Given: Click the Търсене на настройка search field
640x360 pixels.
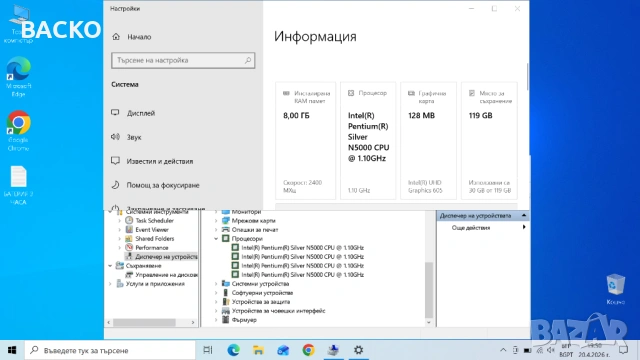Looking at the screenshot, I should [x=183, y=60].
